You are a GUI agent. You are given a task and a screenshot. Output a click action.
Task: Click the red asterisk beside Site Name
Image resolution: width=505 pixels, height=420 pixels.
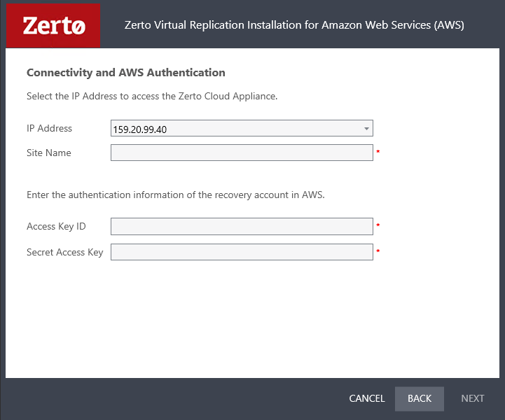[378, 152]
